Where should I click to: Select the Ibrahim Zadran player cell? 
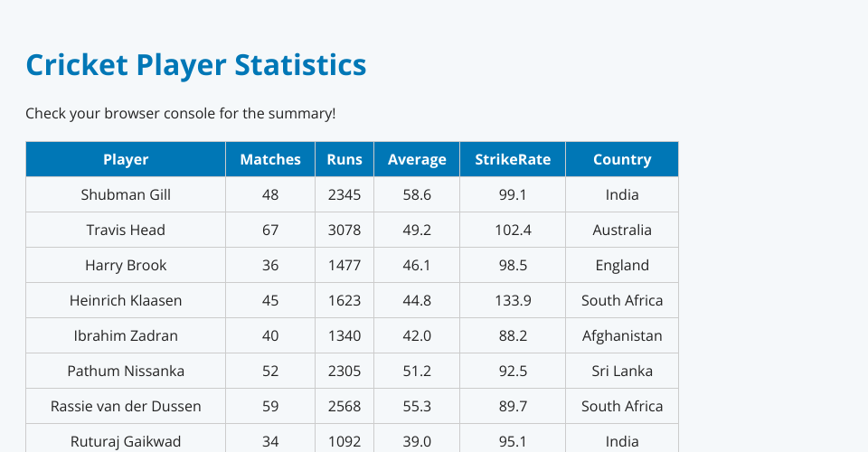pyautogui.click(x=126, y=335)
